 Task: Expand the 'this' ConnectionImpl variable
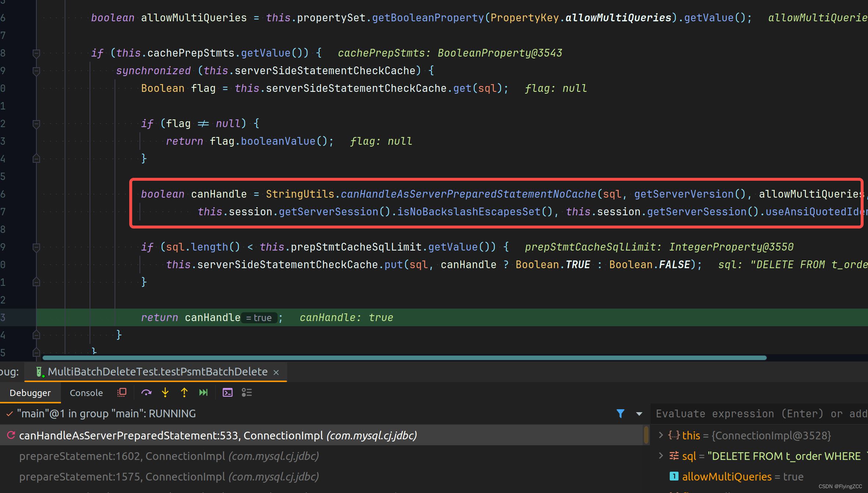(x=661, y=435)
